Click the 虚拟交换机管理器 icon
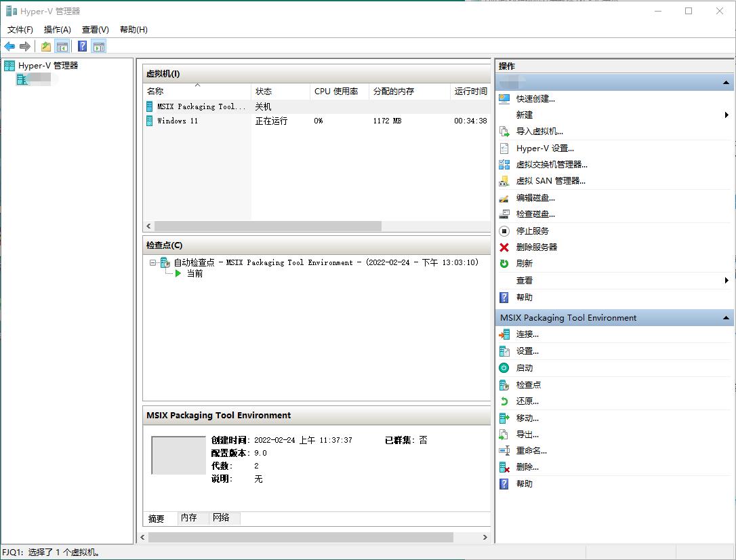The width and height of the screenshot is (736, 560). pos(504,165)
